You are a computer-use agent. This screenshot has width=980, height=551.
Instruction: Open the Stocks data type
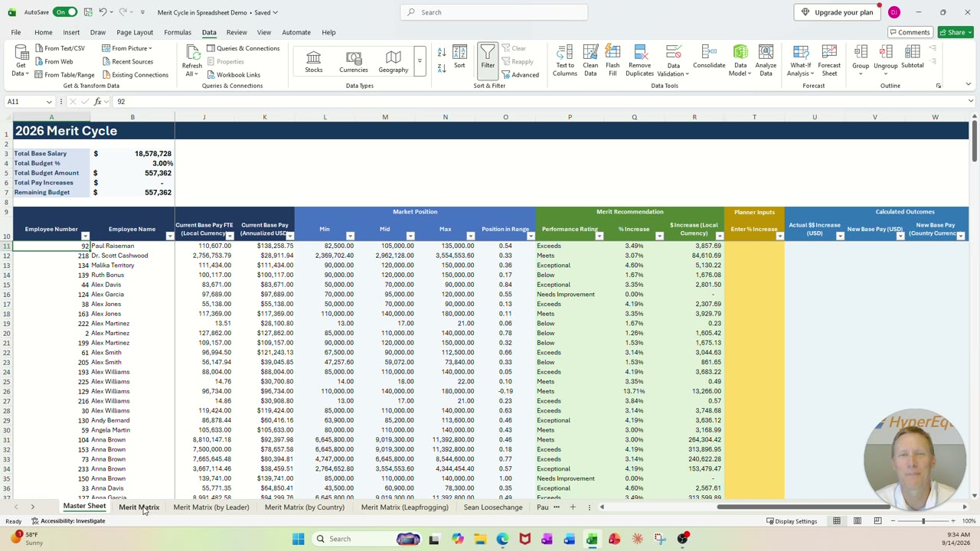tap(314, 61)
